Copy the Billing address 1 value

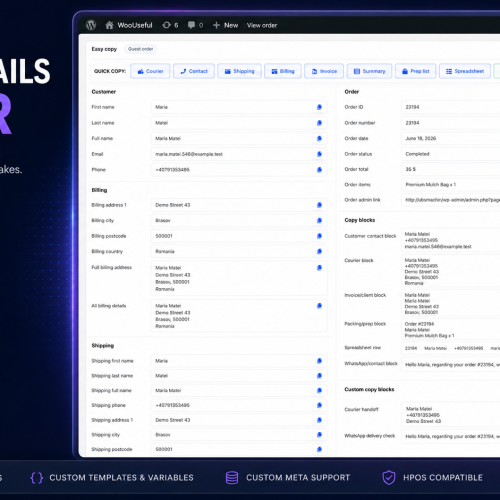pyautogui.click(x=319, y=205)
